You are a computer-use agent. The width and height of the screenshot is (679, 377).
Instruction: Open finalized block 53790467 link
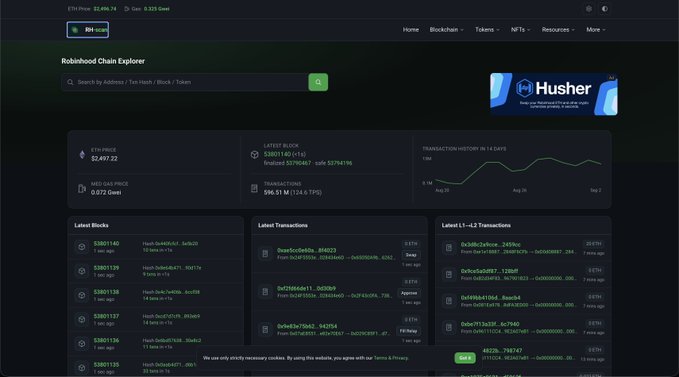point(298,163)
